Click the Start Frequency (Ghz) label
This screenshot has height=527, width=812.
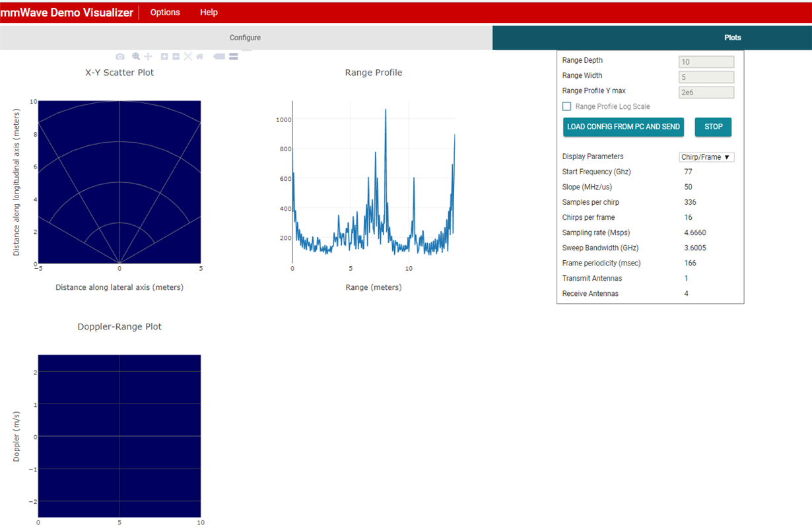click(x=597, y=172)
